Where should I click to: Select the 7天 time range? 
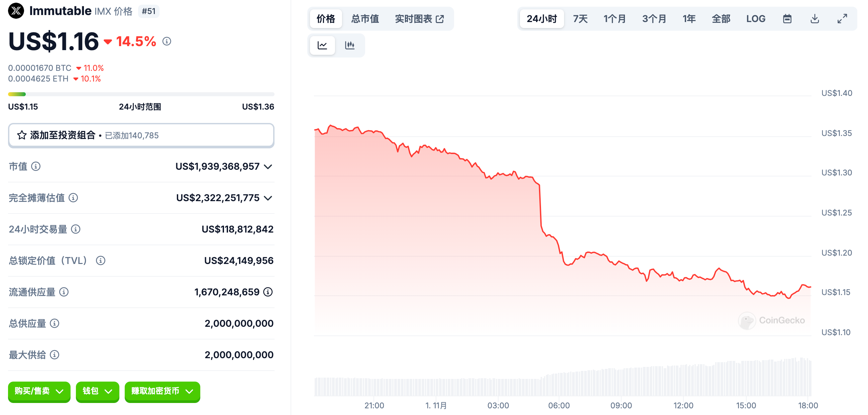tap(580, 19)
